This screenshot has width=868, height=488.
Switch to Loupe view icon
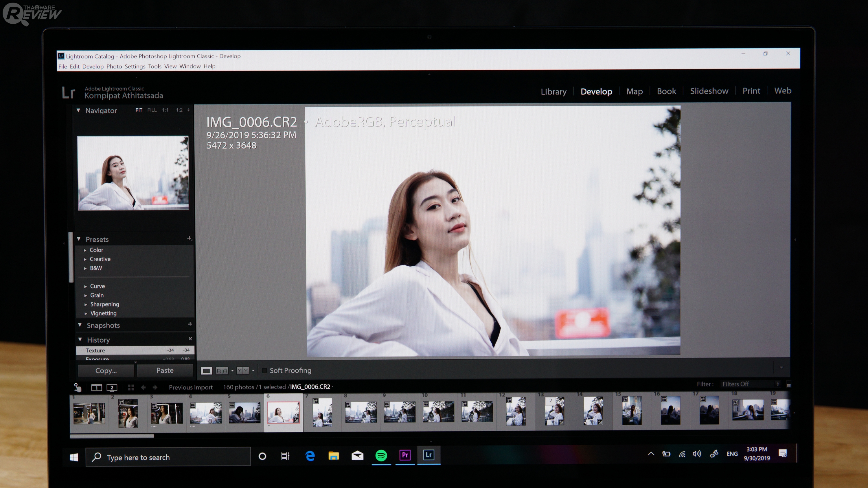tap(206, 371)
